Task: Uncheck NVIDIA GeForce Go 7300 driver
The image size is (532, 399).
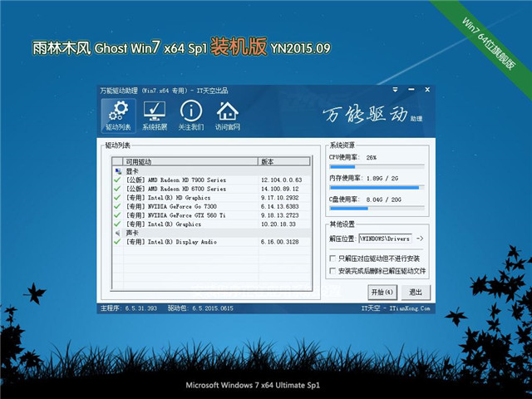Action: point(117,206)
